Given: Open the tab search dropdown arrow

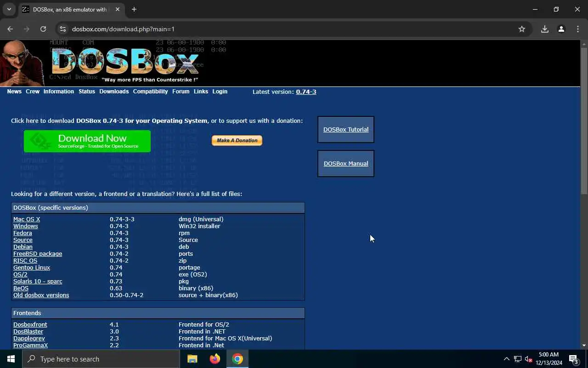Looking at the screenshot, I should 9,9.
